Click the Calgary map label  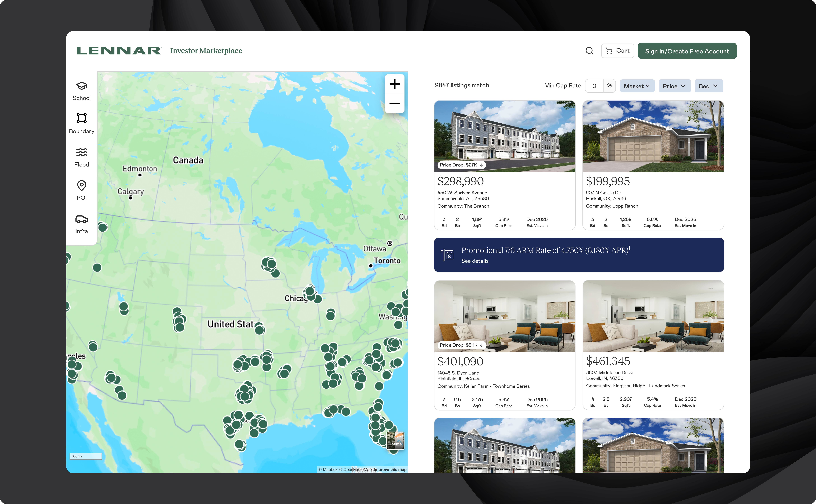pyautogui.click(x=131, y=192)
